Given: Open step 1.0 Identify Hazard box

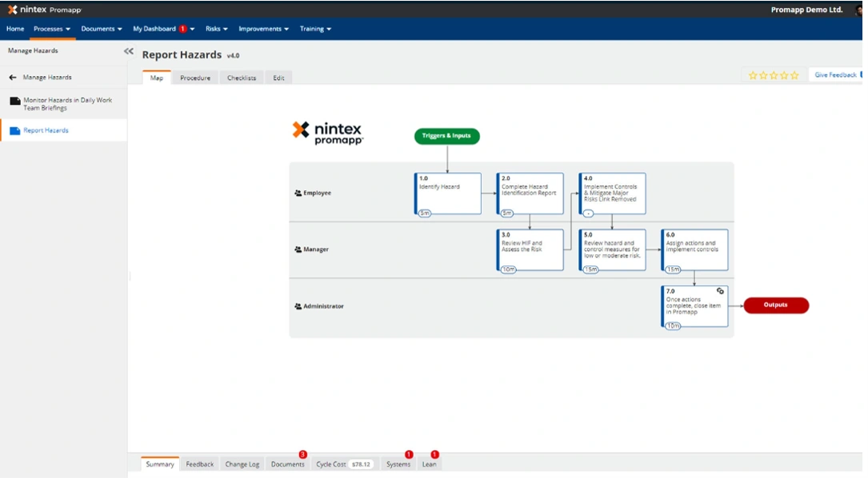Looking at the screenshot, I should click(448, 193).
